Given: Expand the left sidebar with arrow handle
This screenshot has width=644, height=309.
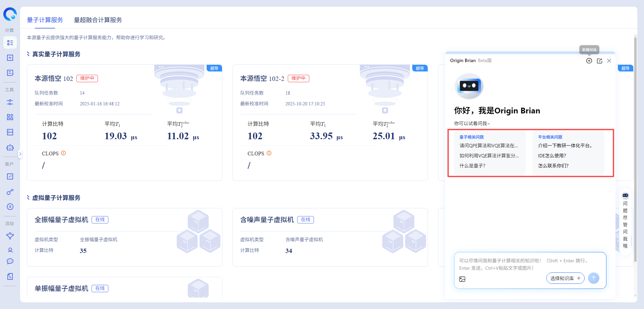Looking at the screenshot, I should [20, 154].
